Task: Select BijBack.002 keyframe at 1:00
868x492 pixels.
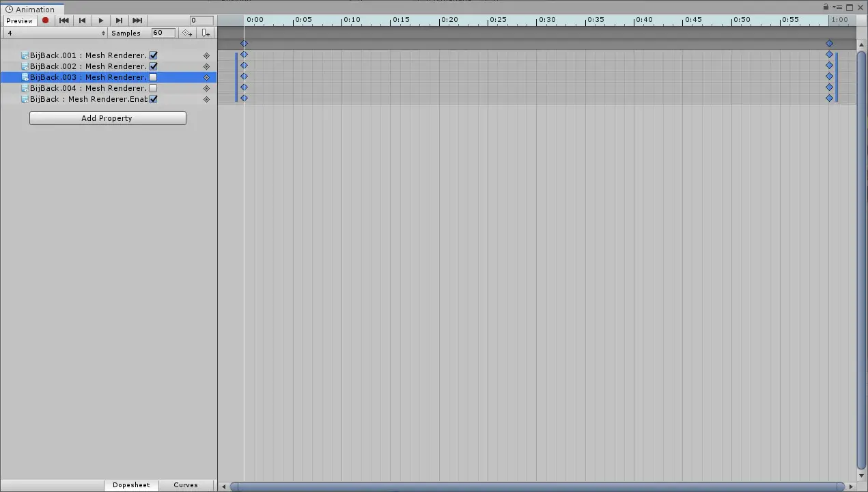Action: tap(830, 66)
